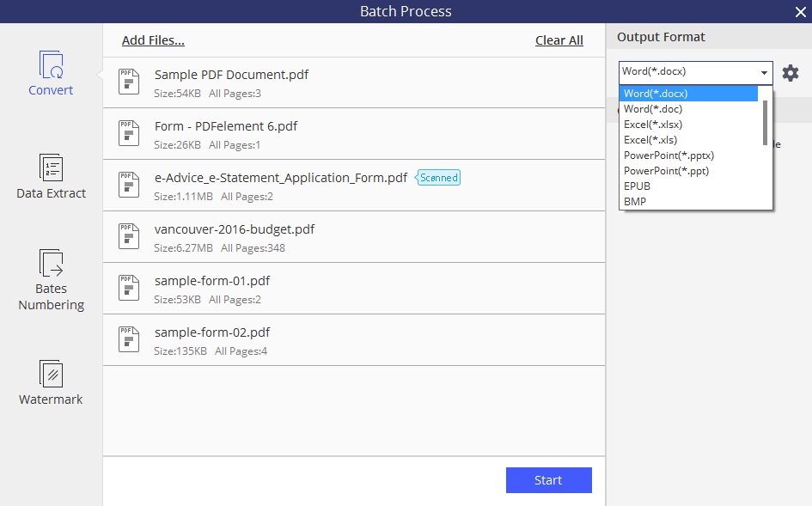Viewport: 812px width, 506px height.
Task: Select Word(*.doc) format entry
Action: tap(653, 109)
